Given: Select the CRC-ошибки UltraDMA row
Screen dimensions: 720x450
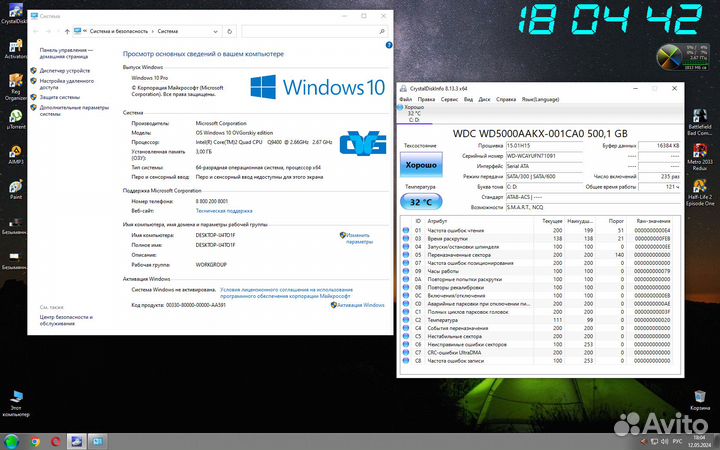Looking at the screenshot, I should pos(540,353).
